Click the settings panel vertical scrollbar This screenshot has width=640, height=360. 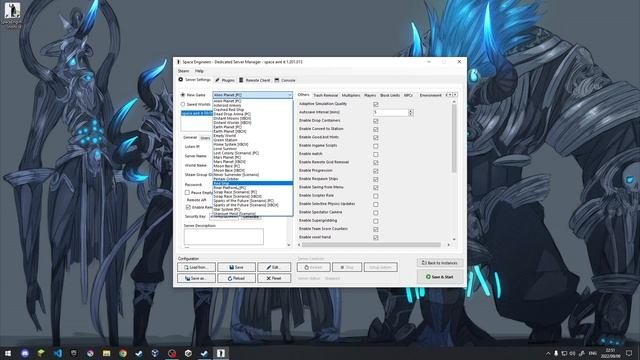[x=453, y=139]
